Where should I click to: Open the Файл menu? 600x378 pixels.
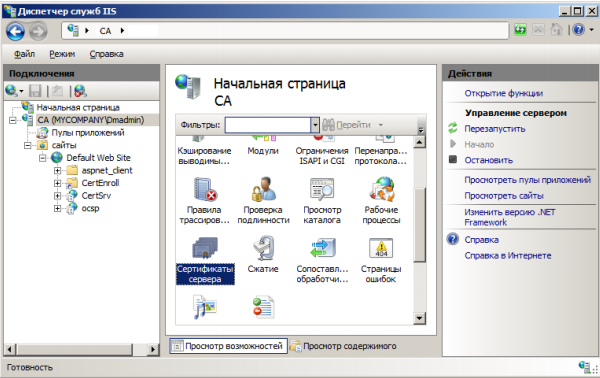pyautogui.click(x=24, y=54)
